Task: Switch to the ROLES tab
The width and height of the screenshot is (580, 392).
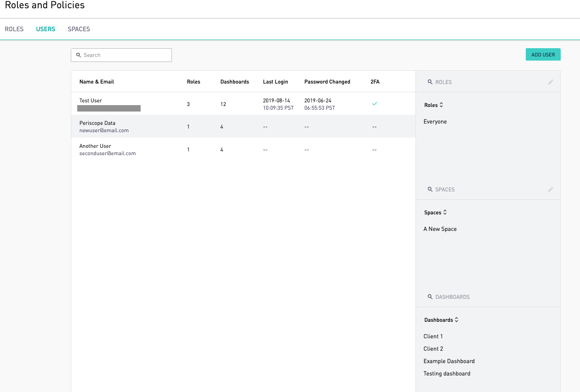Action: click(x=14, y=29)
